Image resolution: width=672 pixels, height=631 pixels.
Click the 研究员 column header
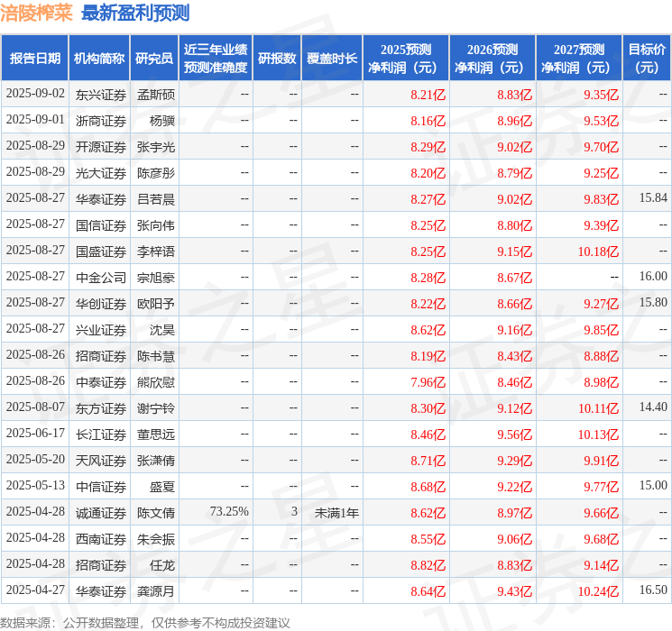pyautogui.click(x=154, y=59)
